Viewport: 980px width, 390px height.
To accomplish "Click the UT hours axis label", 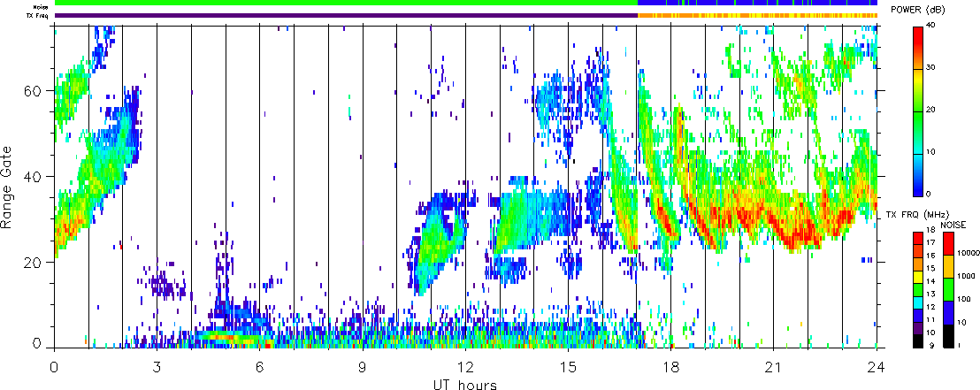I will tap(466, 385).
